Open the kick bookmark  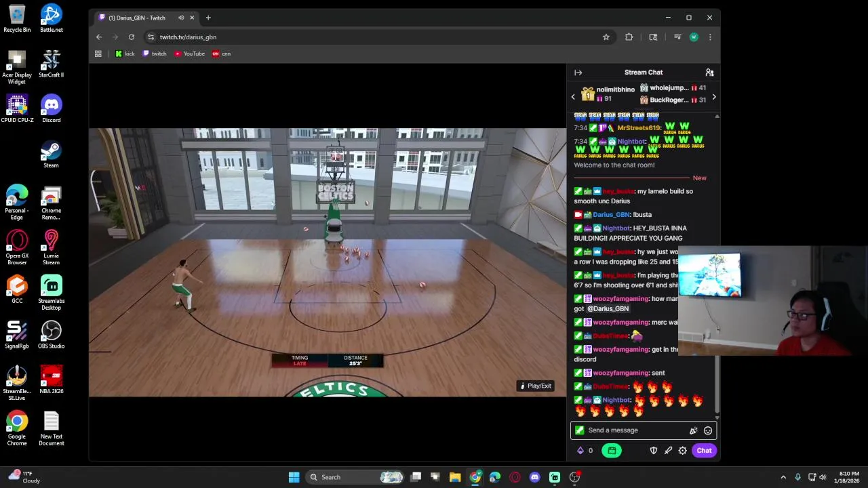pyautogui.click(x=125, y=54)
